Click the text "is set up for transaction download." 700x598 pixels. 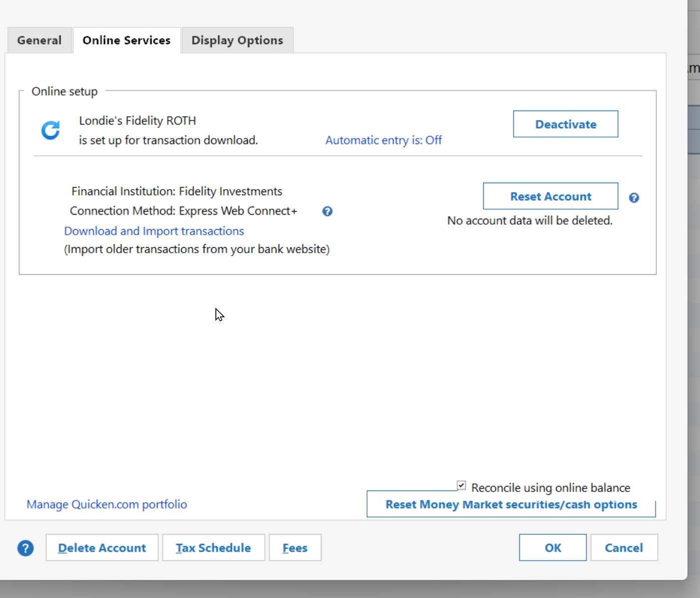tap(168, 140)
